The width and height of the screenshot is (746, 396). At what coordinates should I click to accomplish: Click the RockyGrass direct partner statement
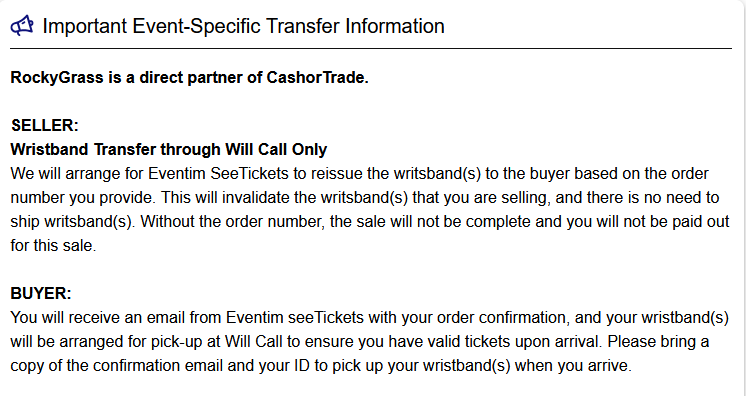click(189, 78)
